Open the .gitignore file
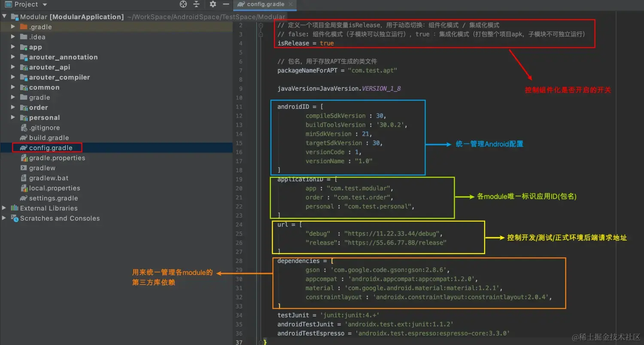This screenshot has height=345, width=644. tap(45, 128)
